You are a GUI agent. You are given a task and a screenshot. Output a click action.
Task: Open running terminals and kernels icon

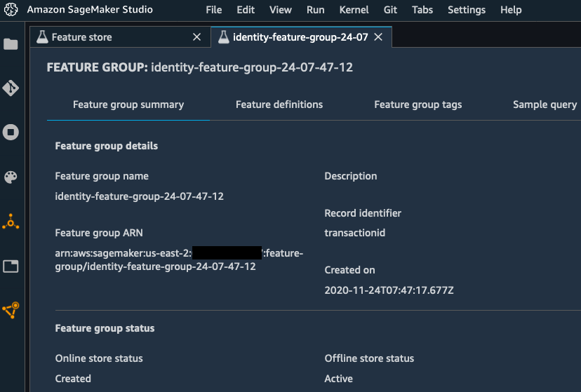(x=11, y=132)
